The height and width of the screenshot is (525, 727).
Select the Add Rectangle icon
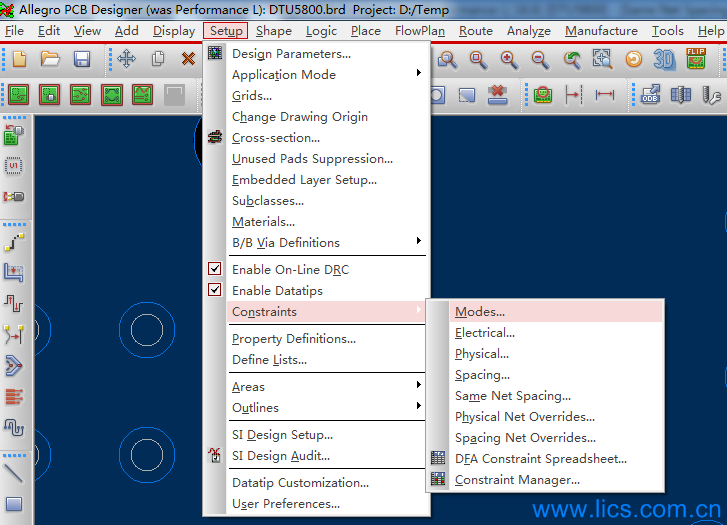(x=13, y=504)
